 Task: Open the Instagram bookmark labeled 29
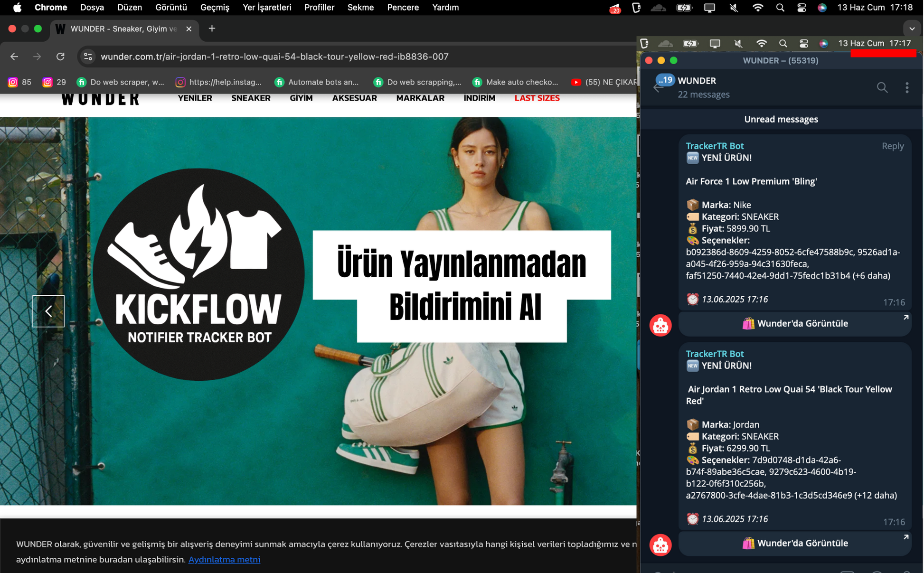coord(54,82)
